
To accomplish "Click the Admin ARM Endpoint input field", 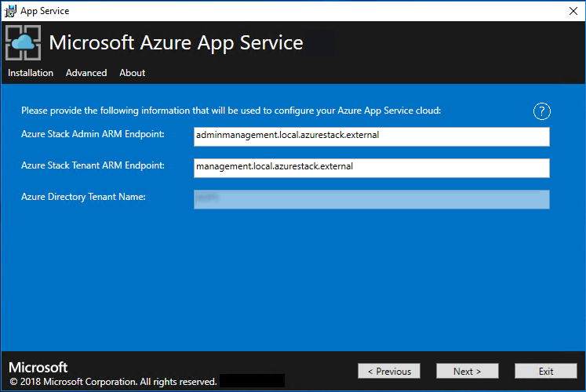I will pyautogui.click(x=372, y=136).
